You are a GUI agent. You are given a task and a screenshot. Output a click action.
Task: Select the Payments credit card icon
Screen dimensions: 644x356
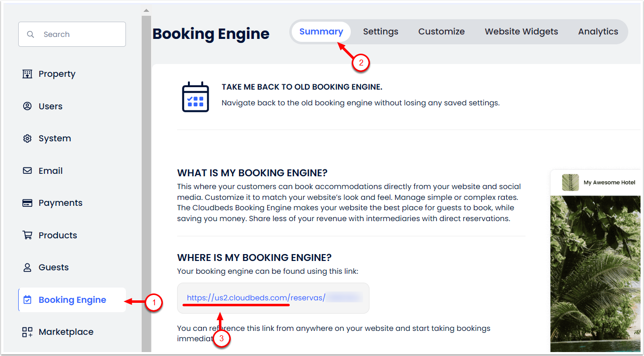point(28,203)
